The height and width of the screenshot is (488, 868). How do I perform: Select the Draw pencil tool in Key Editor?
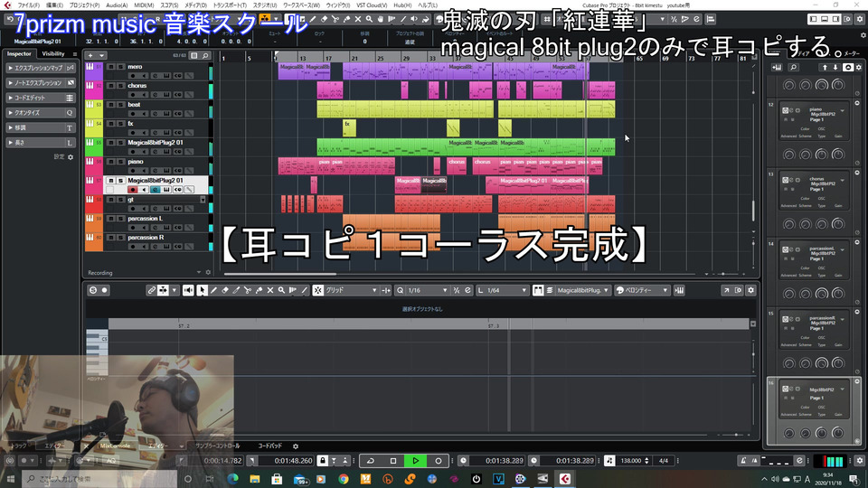(213, 290)
